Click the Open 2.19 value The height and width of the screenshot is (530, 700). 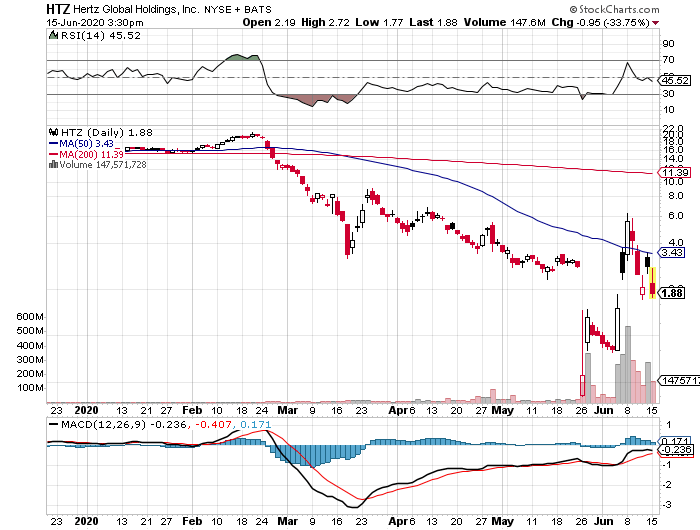coord(269,22)
